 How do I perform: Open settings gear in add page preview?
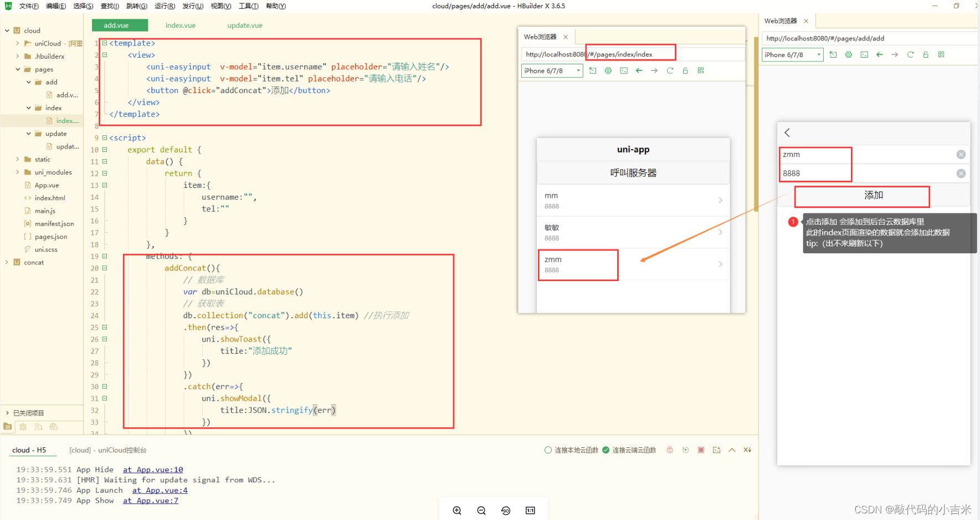click(x=849, y=54)
